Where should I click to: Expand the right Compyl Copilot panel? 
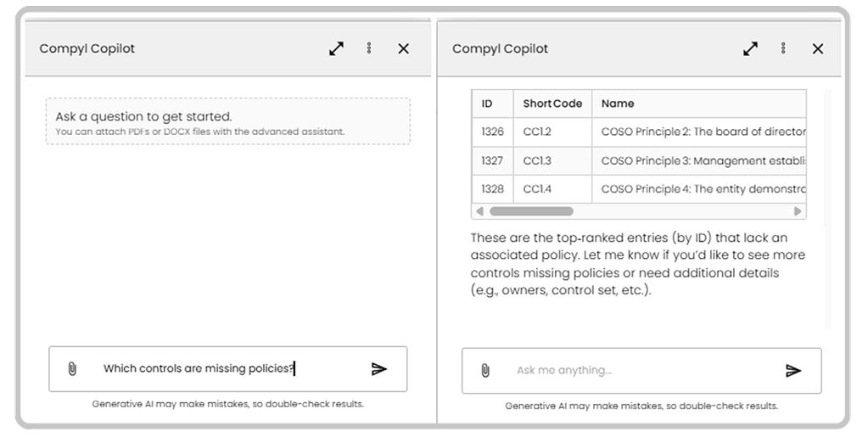tap(750, 48)
